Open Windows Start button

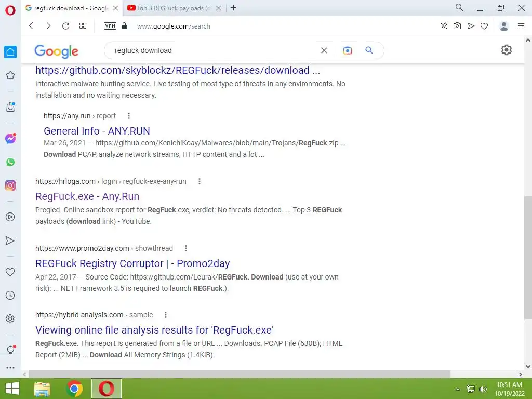[x=12, y=389]
